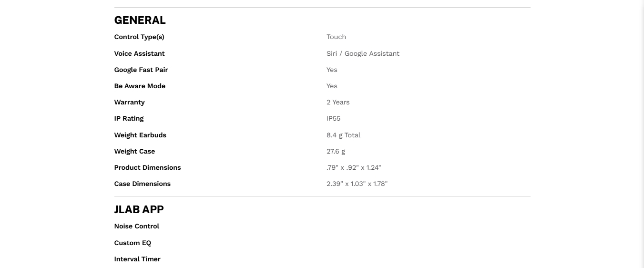
Task: Select the Be Aware Mode label
Action: 140,86
